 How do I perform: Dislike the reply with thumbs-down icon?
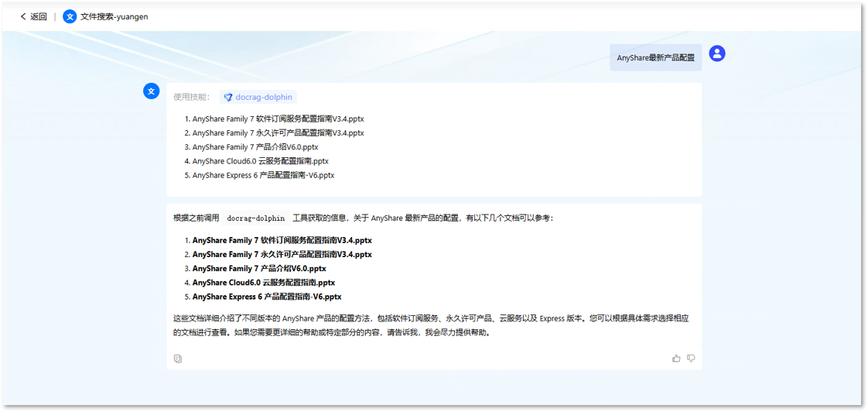tap(691, 359)
